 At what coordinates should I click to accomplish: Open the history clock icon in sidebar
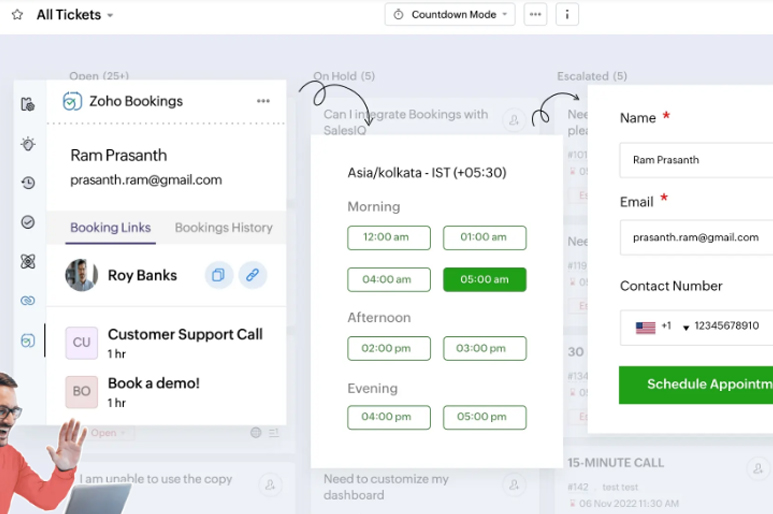28,183
